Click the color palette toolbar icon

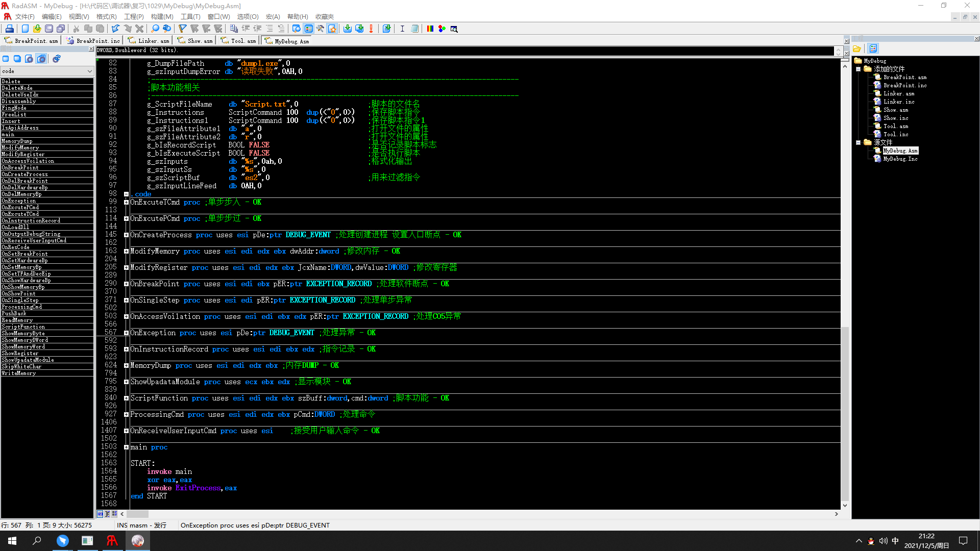[430, 29]
